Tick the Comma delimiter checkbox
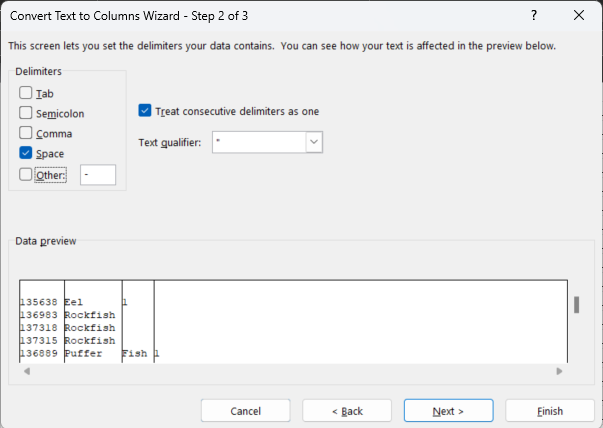The height and width of the screenshot is (428, 603). pyautogui.click(x=26, y=133)
